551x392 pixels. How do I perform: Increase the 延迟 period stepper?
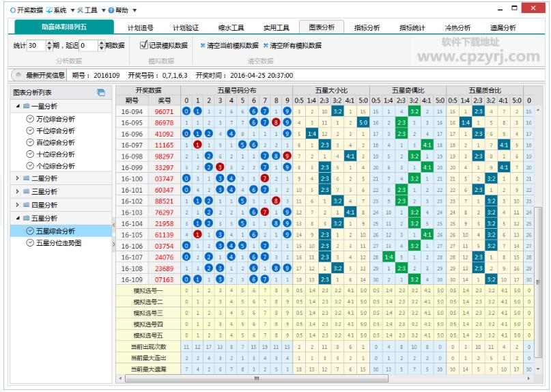click(x=102, y=43)
